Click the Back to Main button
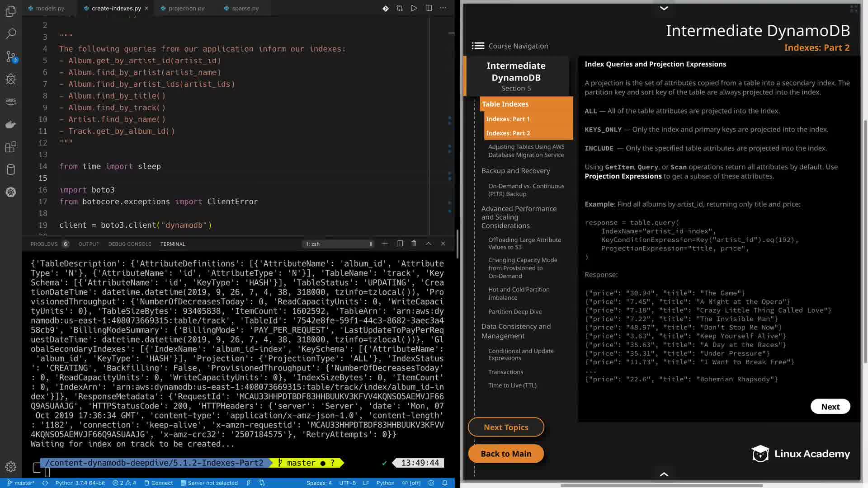Image resolution: width=868 pixels, height=488 pixels. [x=506, y=454]
